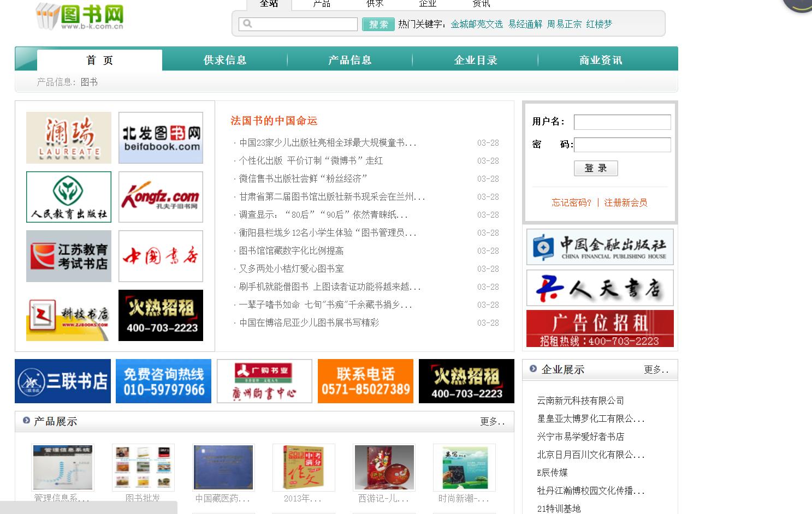Open the beifabook.com 北发图书网 logo
Viewport: 812px width, 514px height.
click(160, 137)
